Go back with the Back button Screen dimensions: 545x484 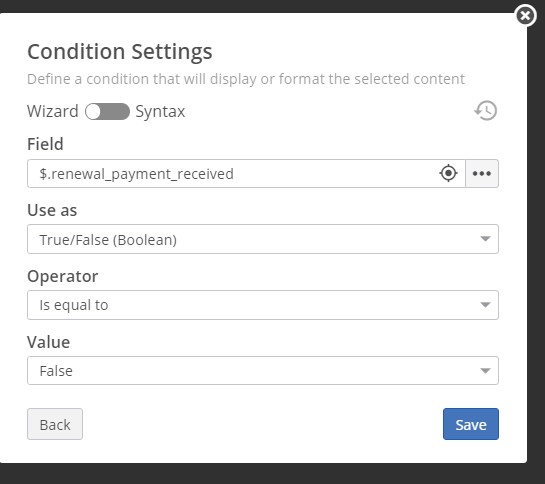click(55, 424)
